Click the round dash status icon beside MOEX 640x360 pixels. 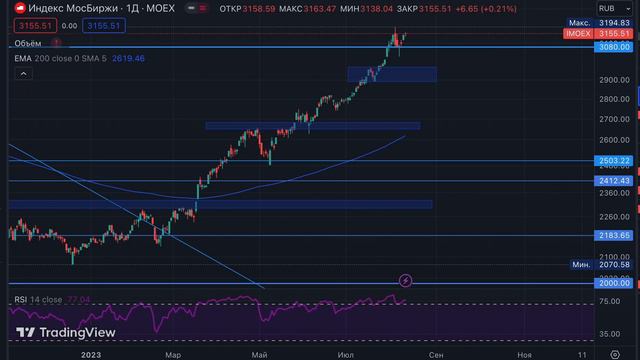pos(191,8)
